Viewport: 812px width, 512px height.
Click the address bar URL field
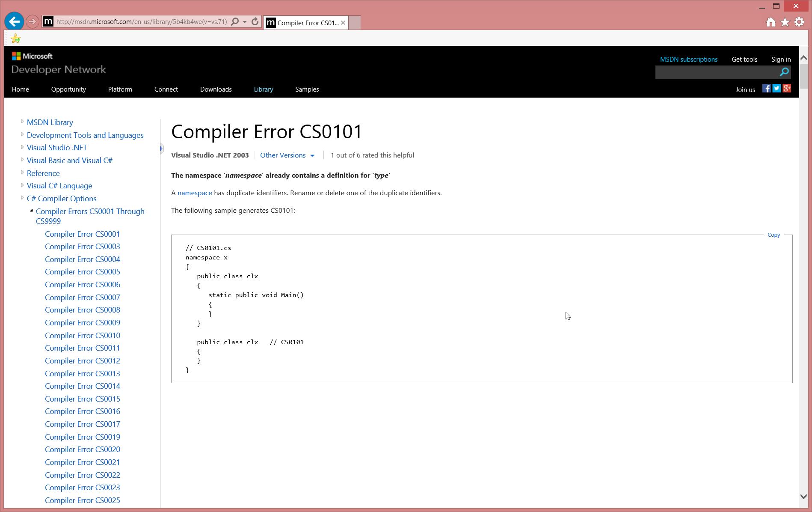(142, 21)
